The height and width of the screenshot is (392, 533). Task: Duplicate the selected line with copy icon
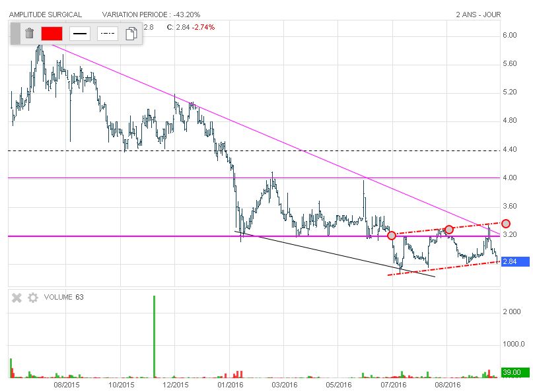point(131,34)
